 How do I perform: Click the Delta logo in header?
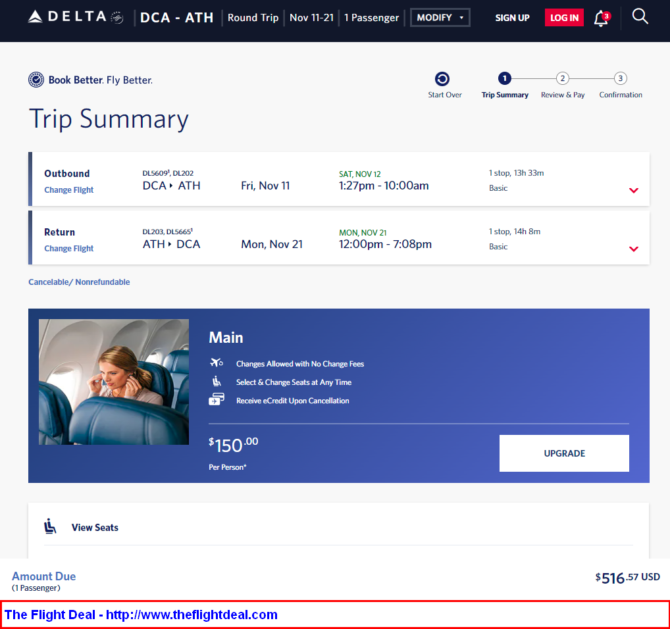tap(75, 17)
